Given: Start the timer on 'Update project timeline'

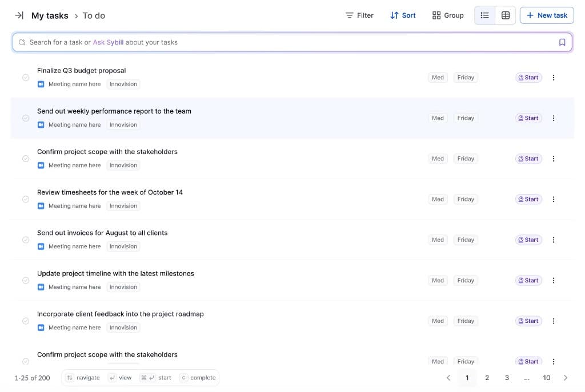Looking at the screenshot, I should [527, 280].
